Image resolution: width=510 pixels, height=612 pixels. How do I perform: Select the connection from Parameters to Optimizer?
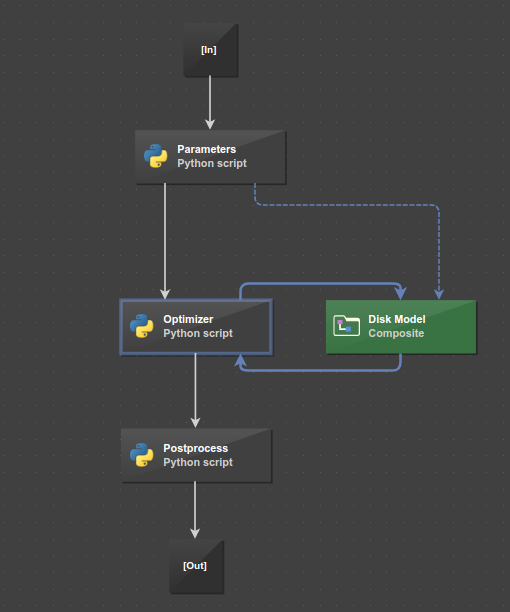165,238
